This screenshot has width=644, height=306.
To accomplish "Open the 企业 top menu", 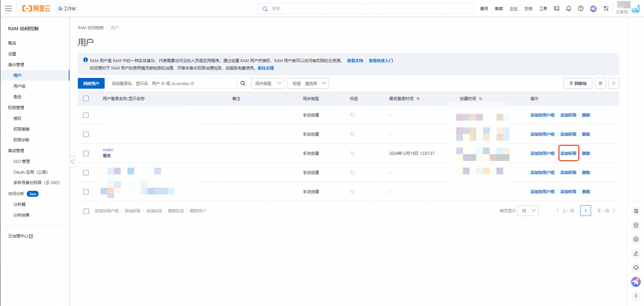I will [514, 8].
